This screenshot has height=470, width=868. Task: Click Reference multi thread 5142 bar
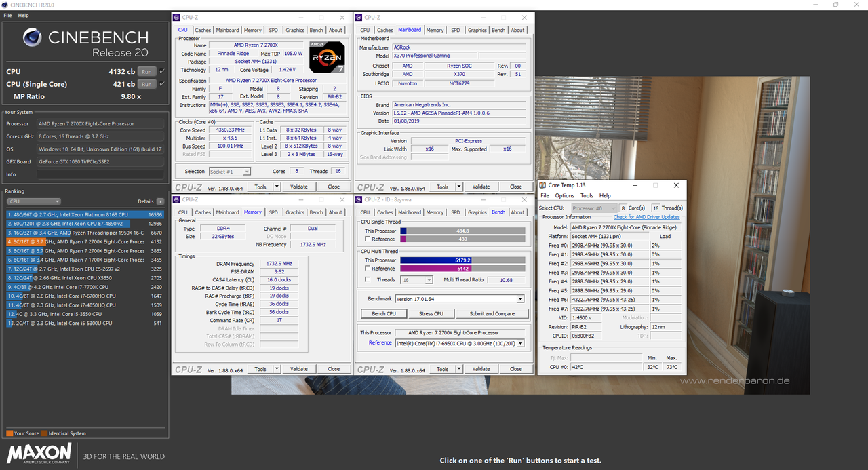click(462, 269)
